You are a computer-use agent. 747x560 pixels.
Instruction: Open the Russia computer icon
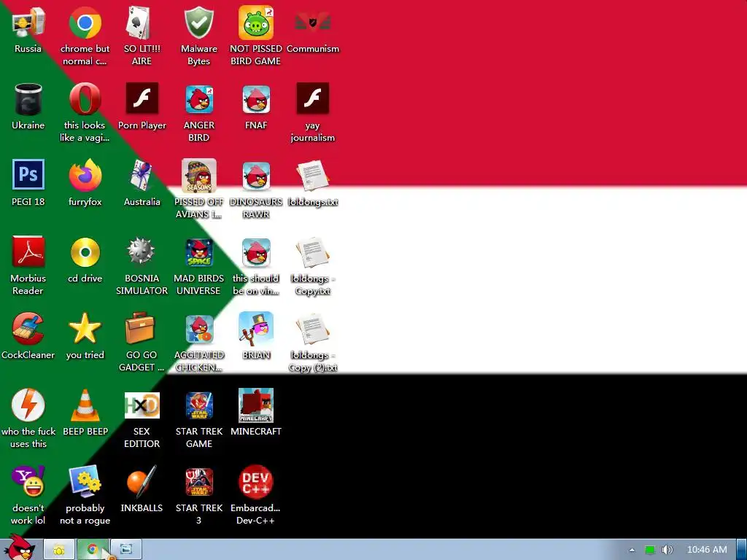click(x=28, y=23)
